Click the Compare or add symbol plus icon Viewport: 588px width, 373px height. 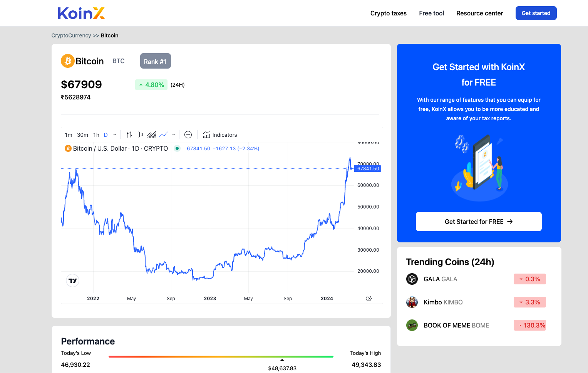(188, 134)
